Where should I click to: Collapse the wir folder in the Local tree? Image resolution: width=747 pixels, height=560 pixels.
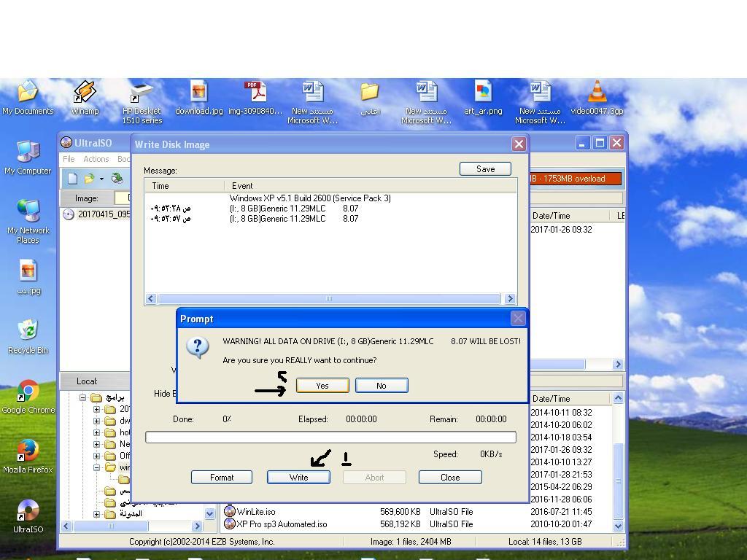coord(97,467)
